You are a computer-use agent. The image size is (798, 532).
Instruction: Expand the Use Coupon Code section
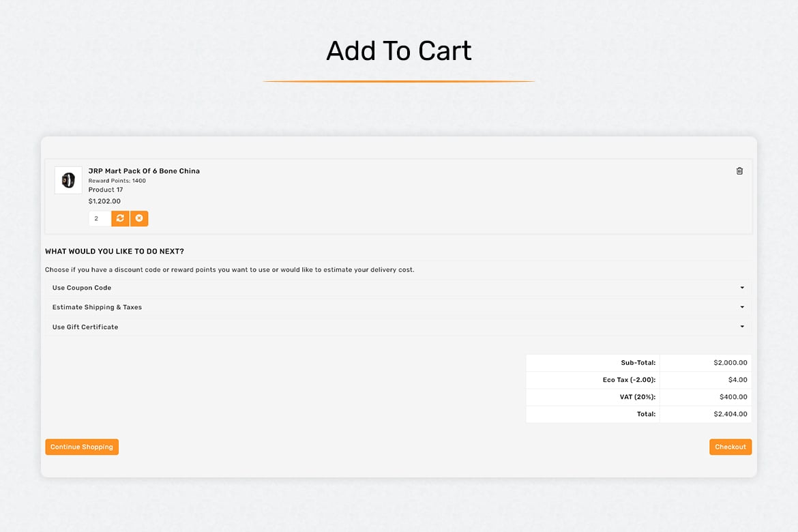pyautogui.click(x=398, y=288)
